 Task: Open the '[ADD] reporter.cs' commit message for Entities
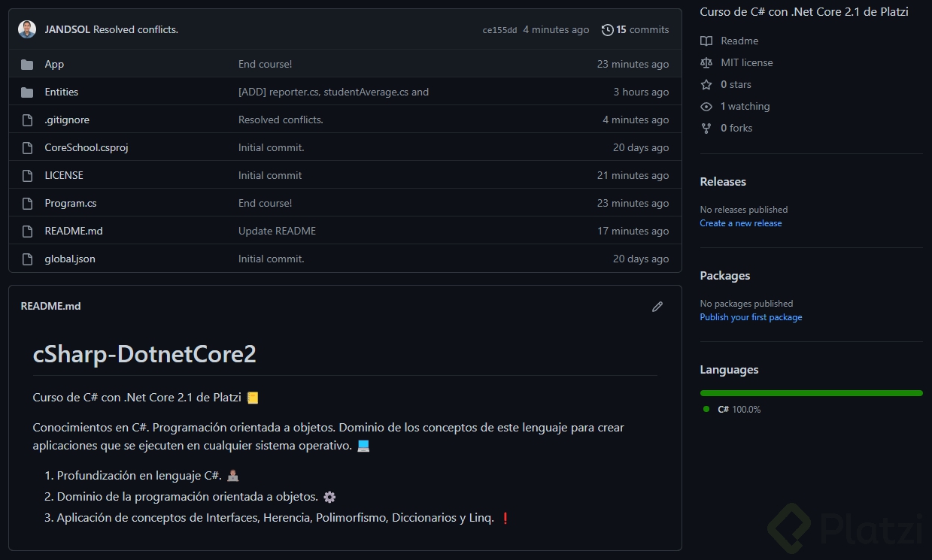(x=333, y=92)
